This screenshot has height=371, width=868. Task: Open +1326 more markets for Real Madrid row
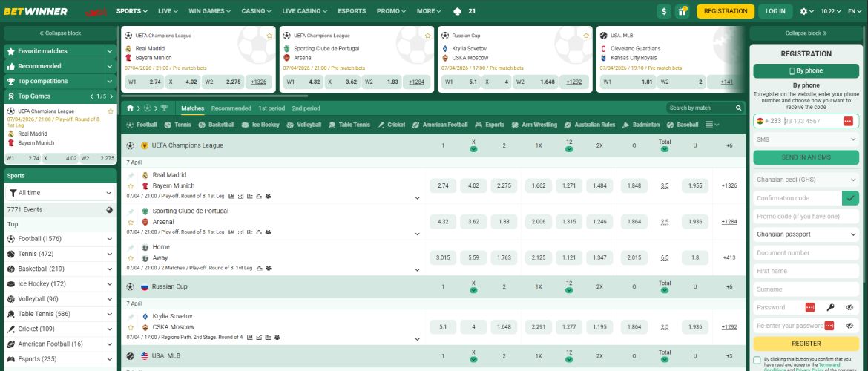pyautogui.click(x=729, y=186)
